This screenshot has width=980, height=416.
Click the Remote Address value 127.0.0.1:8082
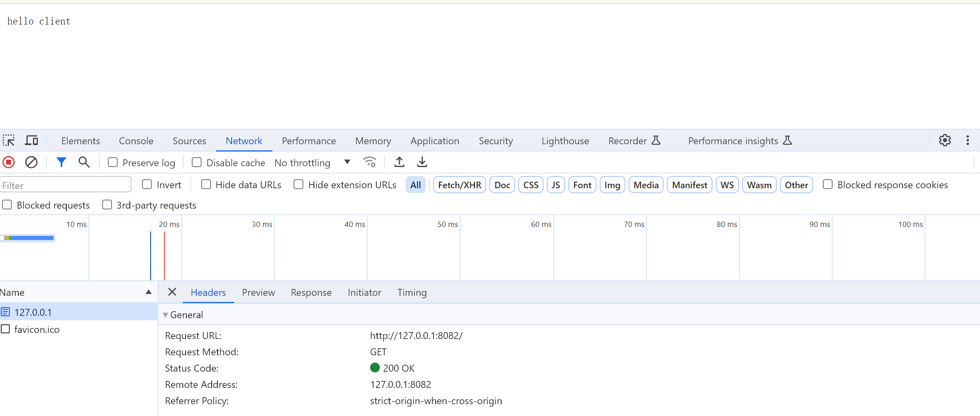[x=400, y=384]
